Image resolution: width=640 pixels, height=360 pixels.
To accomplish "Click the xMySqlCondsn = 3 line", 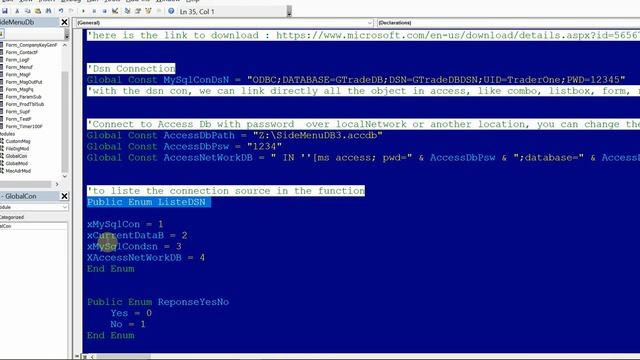I will (134, 247).
